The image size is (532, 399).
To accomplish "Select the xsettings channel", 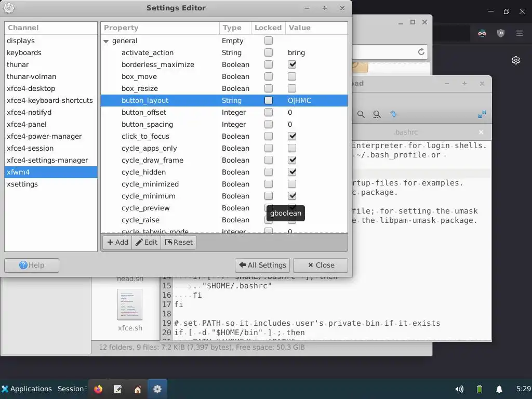I will (51, 184).
